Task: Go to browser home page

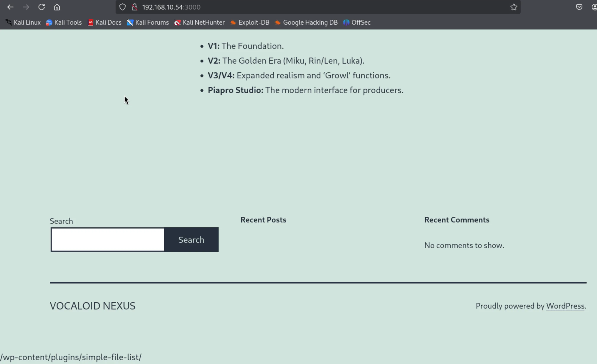Action: (x=57, y=7)
